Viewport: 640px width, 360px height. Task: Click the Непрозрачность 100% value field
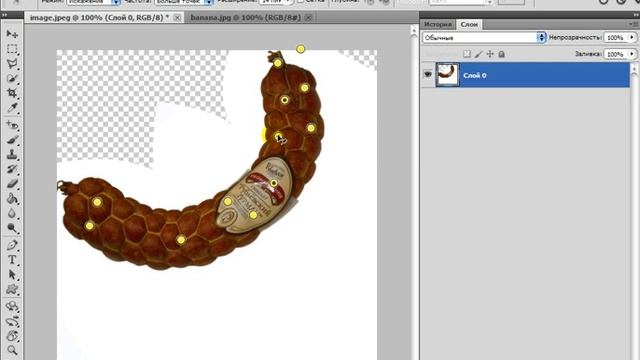coord(615,38)
